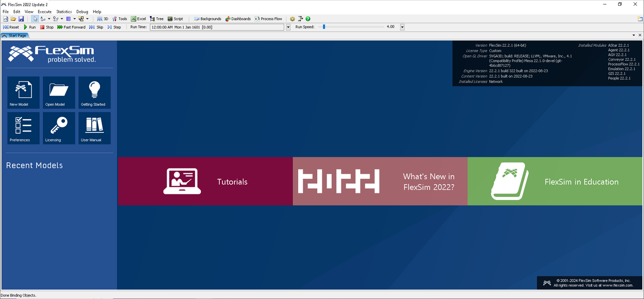Stop the simulation

click(x=47, y=27)
